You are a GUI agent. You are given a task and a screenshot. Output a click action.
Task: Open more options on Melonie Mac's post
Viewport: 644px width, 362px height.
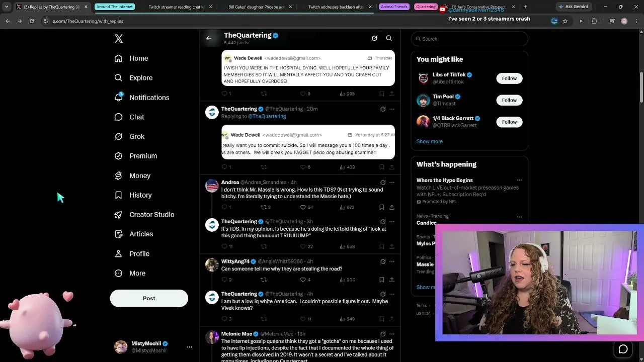point(392,334)
